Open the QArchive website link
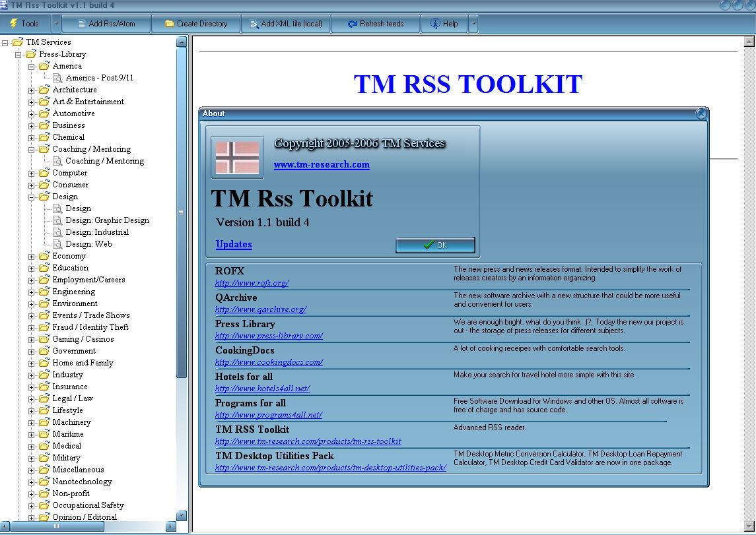The width and height of the screenshot is (756, 535). (x=261, y=309)
